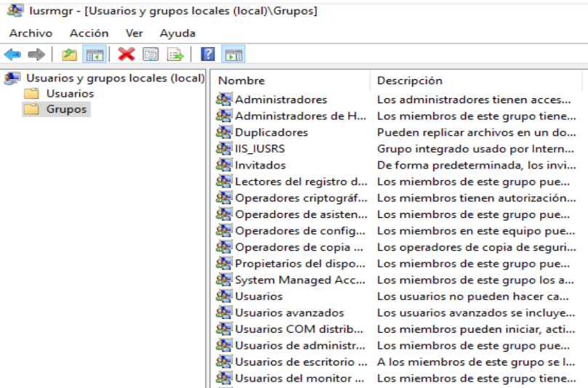Toggle the action pane toolbar button
588x388 pixels.
click(233, 54)
